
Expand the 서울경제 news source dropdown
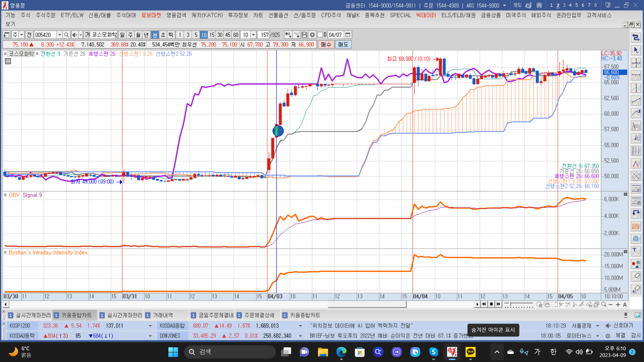click(597, 326)
